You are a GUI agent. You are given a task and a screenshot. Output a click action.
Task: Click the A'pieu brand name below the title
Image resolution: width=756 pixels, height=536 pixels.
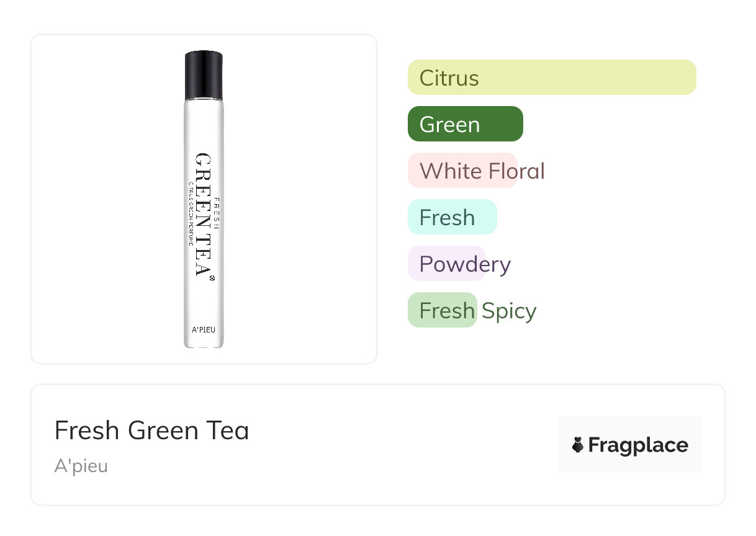click(x=81, y=466)
